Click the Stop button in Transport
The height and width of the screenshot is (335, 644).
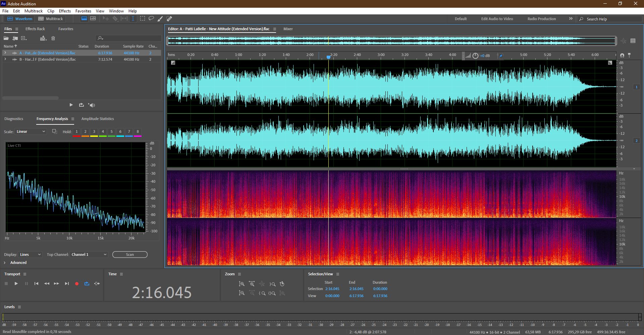click(6, 284)
